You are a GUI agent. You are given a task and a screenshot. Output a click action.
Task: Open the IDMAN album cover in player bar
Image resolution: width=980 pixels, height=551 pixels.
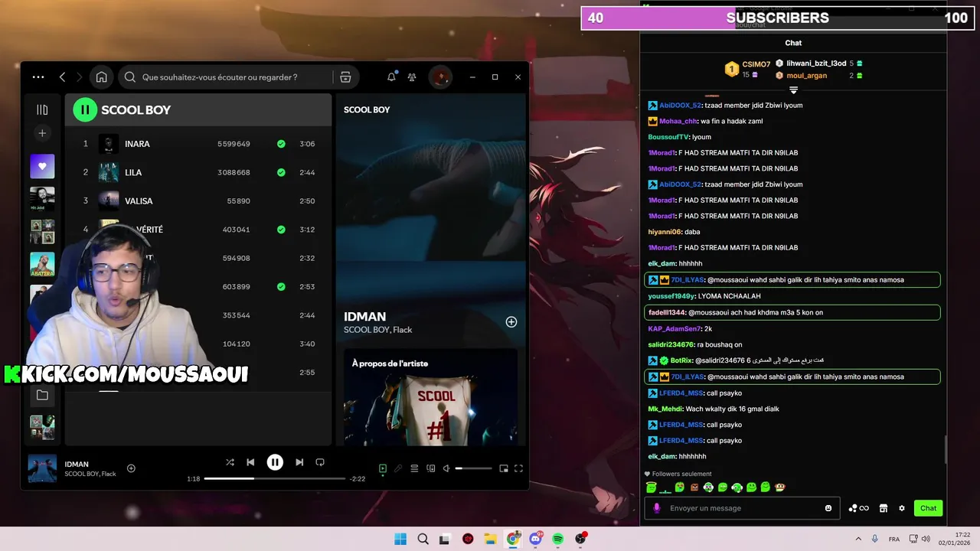(42, 468)
